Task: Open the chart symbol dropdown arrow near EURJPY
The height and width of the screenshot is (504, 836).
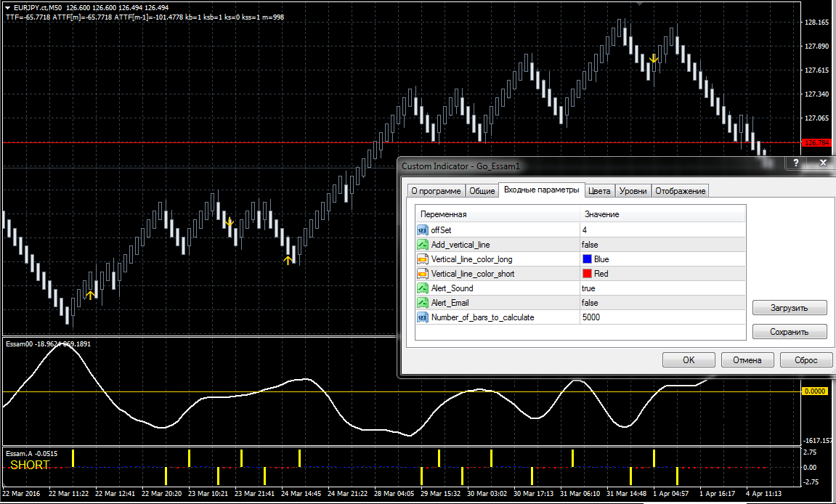Action: pyautogui.click(x=7, y=7)
